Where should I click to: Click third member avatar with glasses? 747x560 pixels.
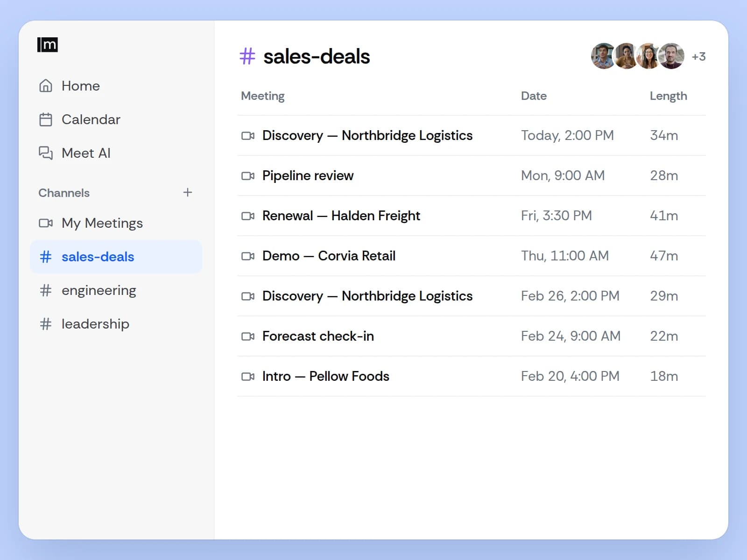point(648,56)
